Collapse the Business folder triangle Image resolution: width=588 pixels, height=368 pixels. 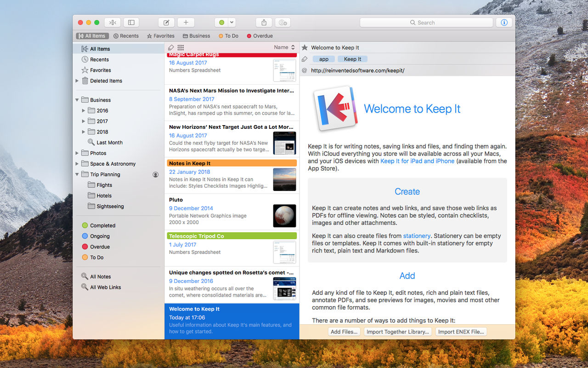[x=77, y=100]
